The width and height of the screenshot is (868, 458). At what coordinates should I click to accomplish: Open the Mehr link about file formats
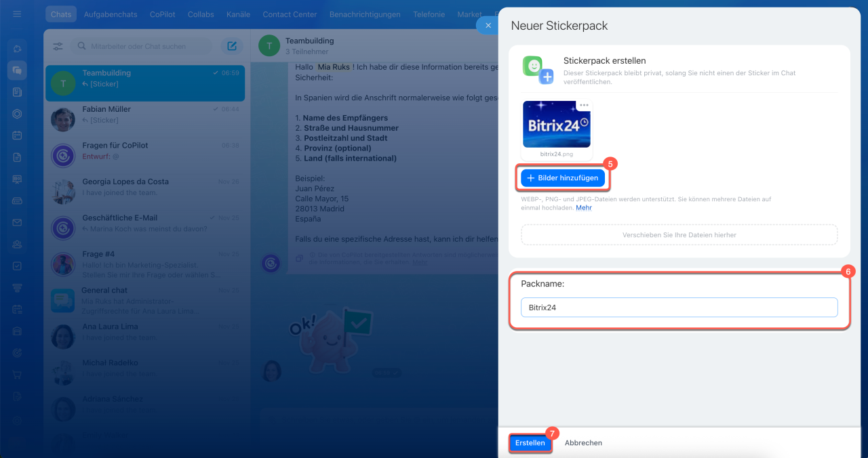click(584, 207)
